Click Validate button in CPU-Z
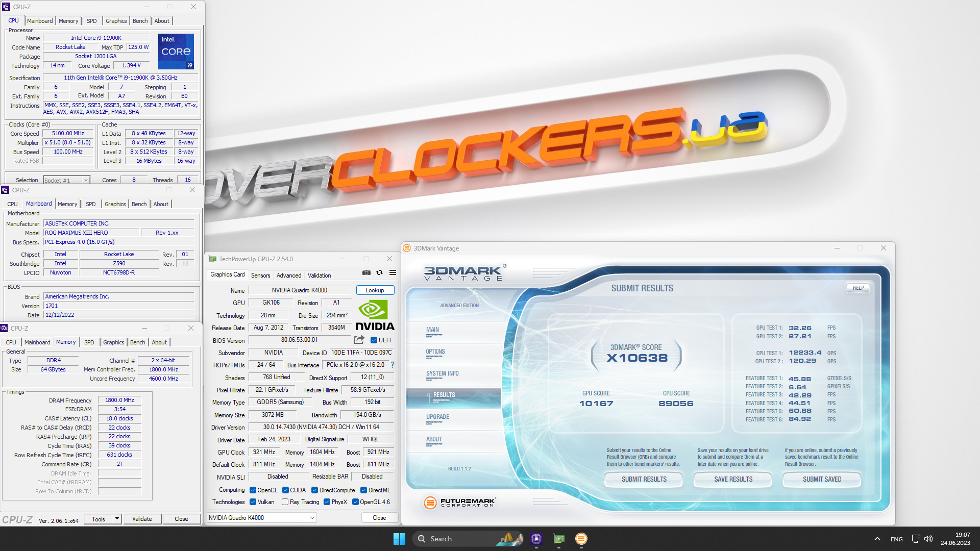 142,519
